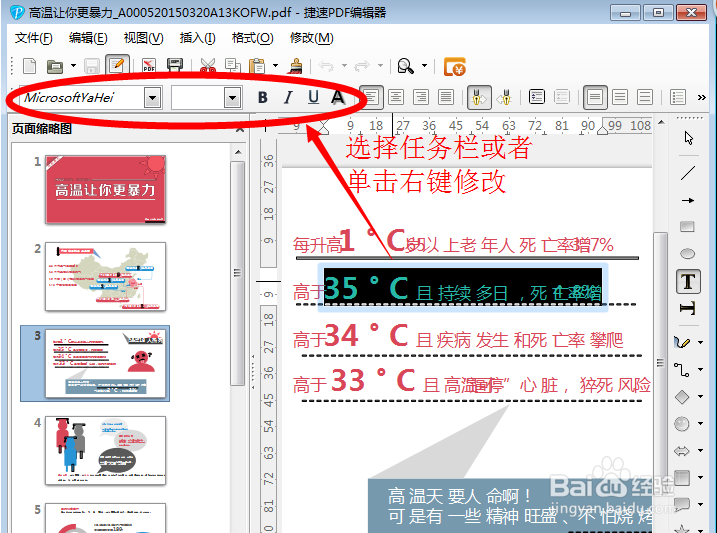Select the block arrows tool
The image size is (717, 533).
[x=682, y=451]
